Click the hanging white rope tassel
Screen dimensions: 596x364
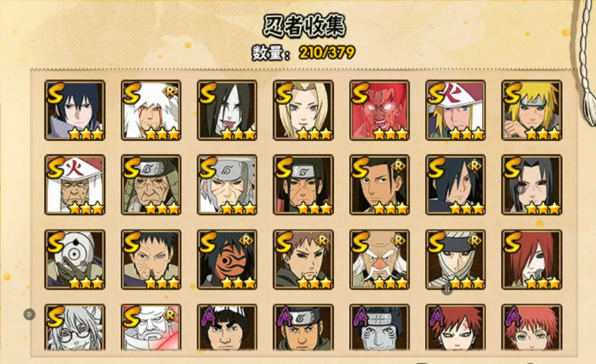586,63
